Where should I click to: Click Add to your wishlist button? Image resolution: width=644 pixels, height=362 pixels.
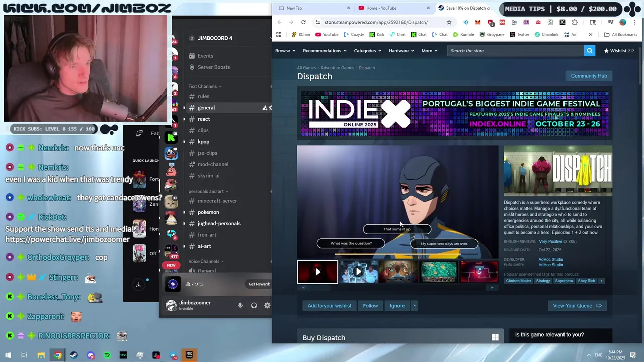click(x=330, y=306)
